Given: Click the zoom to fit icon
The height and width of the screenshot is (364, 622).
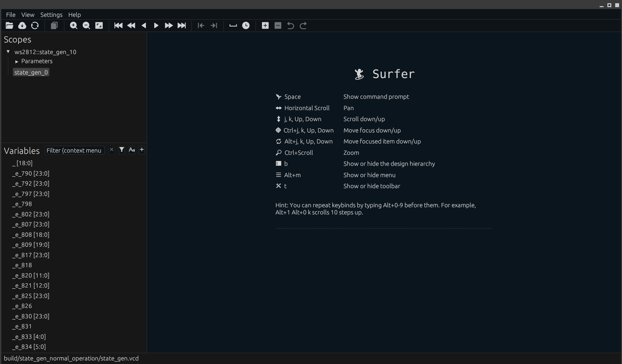Looking at the screenshot, I should click(x=99, y=26).
